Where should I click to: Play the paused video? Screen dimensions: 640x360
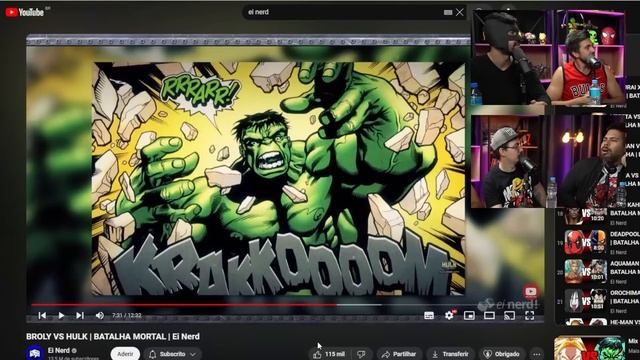click(x=61, y=315)
